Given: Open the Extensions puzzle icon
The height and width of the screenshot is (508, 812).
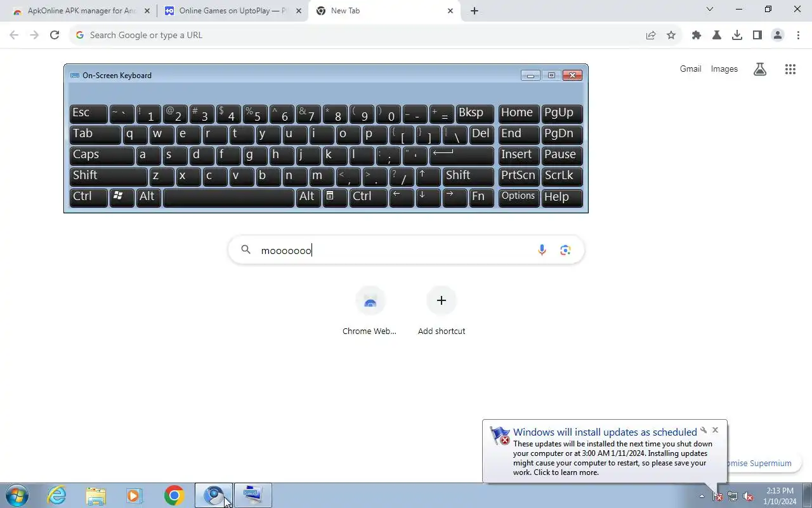Looking at the screenshot, I should (697, 35).
